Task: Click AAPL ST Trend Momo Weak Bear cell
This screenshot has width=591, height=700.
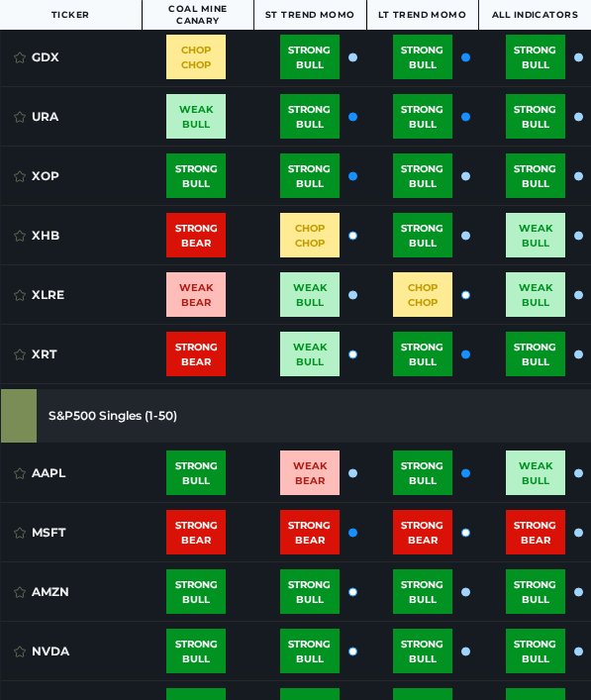Action: pos(310,472)
